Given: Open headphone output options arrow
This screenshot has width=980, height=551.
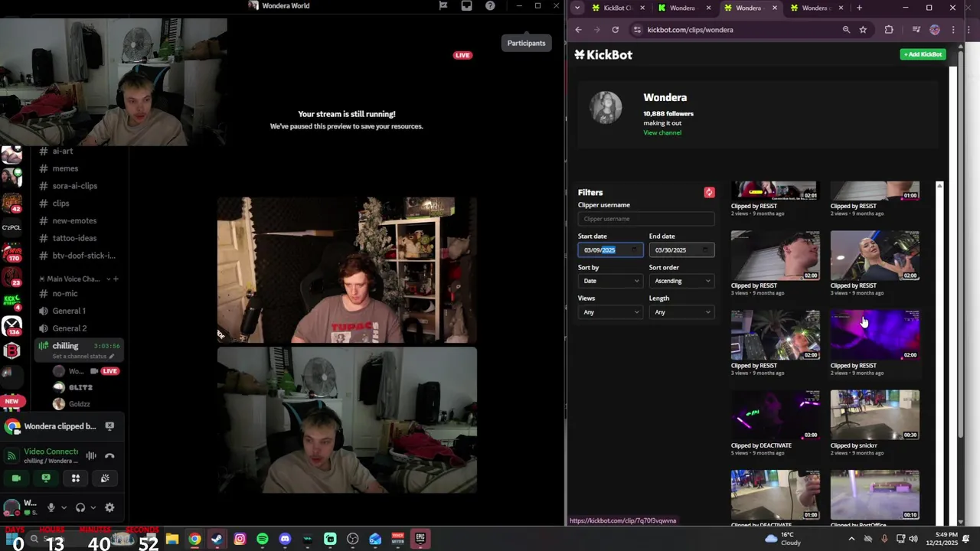Looking at the screenshot, I should point(93,507).
